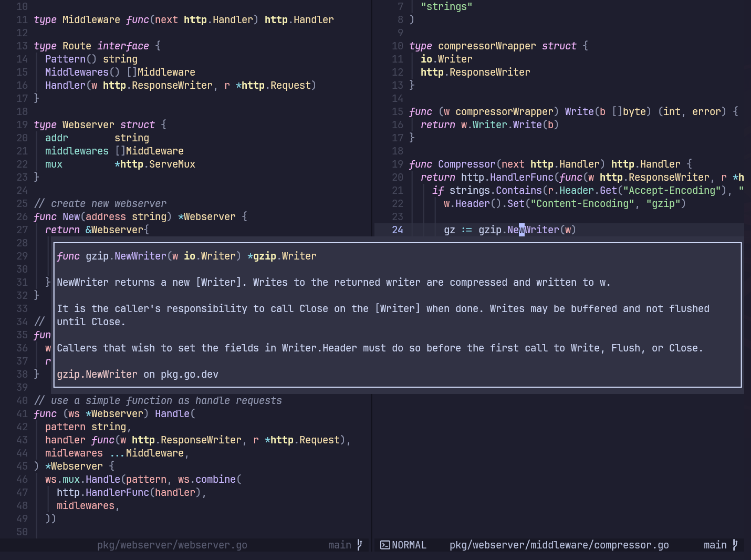
Task: Click 'http.ResponseWriter' on right pane line 12
Action: click(475, 72)
